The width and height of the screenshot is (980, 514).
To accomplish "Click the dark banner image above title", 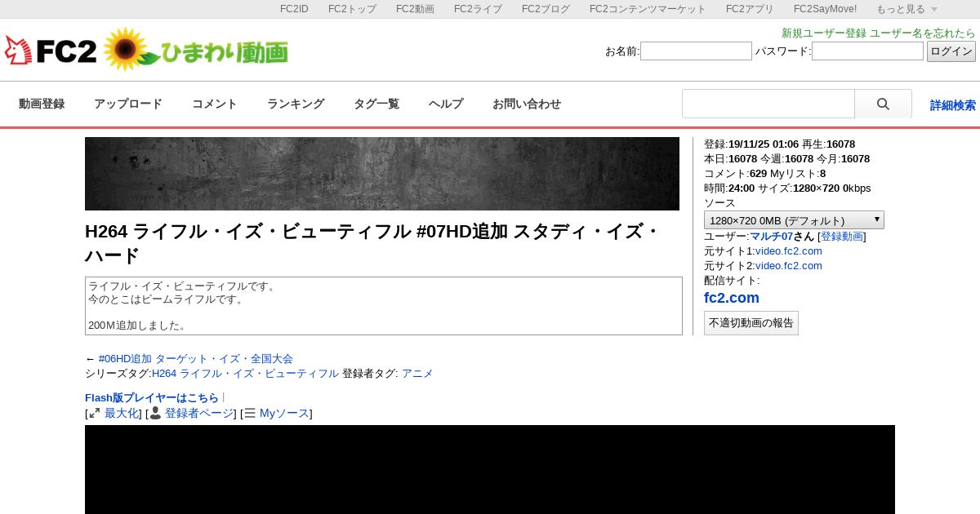I will 382,174.
